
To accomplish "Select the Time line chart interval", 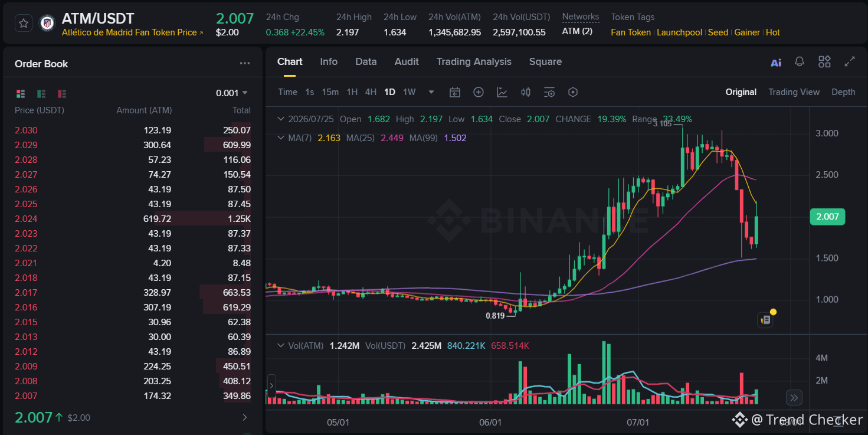I will (x=287, y=92).
